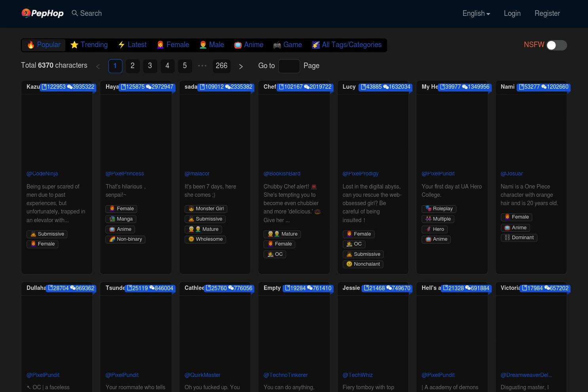Screen dimensions: 588x392
Task: Select current page 1 button
Action: click(115, 66)
